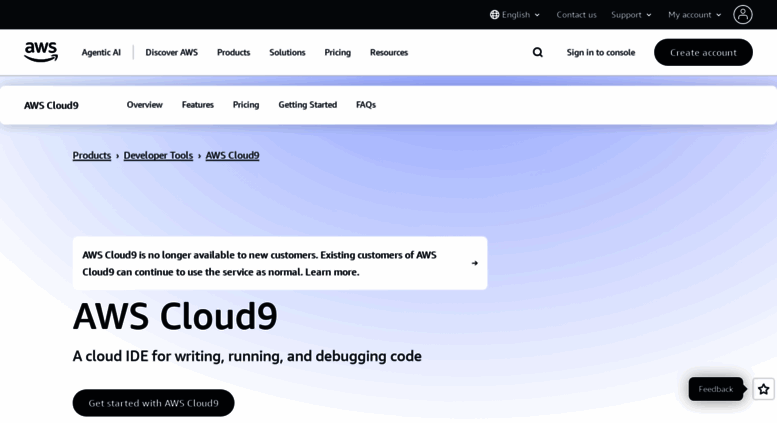Open the My account dropdown
The width and height of the screenshot is (777, 423).
(x=694, y=15)
